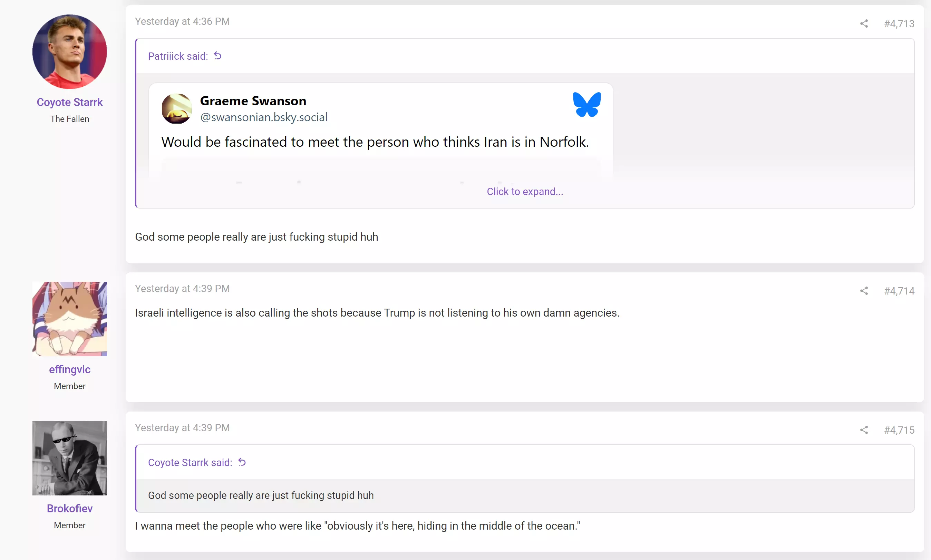Click quoted text inside Coyote Starrk quote
The image size is (931, 560).
pos(261,495)
